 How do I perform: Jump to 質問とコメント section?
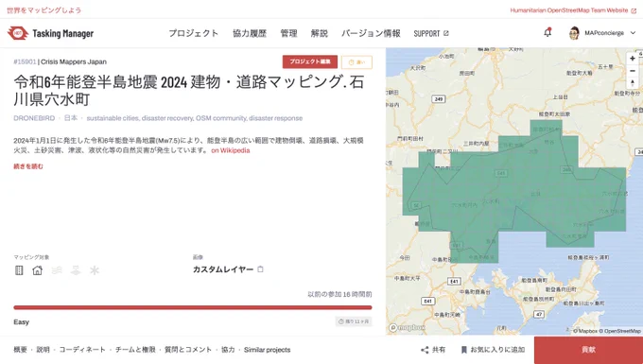[x=188, y=350]
